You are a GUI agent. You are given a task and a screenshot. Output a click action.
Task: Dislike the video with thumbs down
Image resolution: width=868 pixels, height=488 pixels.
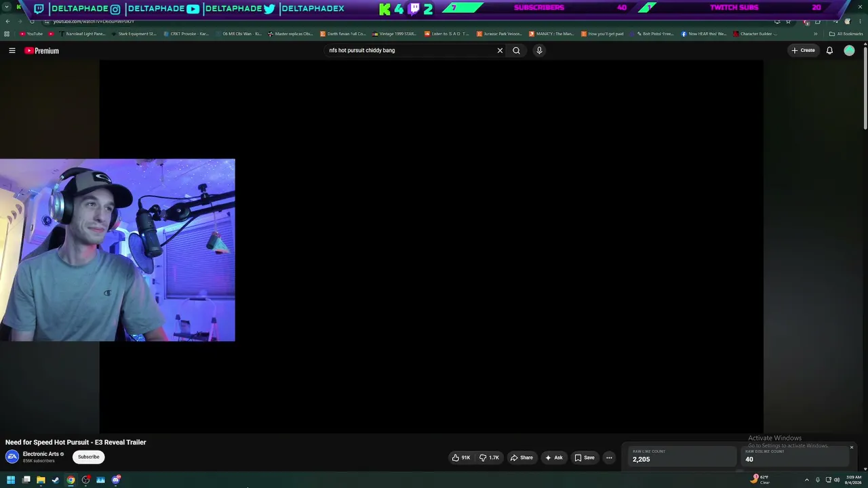490,457
